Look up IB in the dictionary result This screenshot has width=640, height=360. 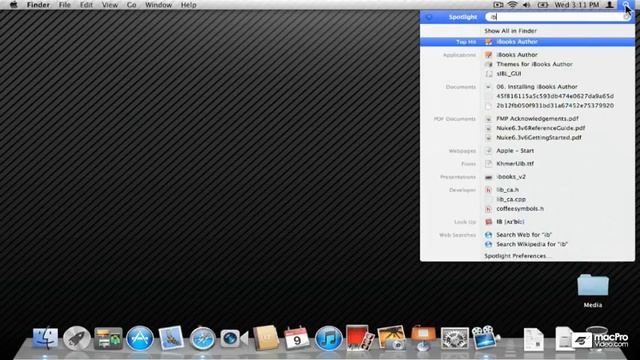click(527, 222)
